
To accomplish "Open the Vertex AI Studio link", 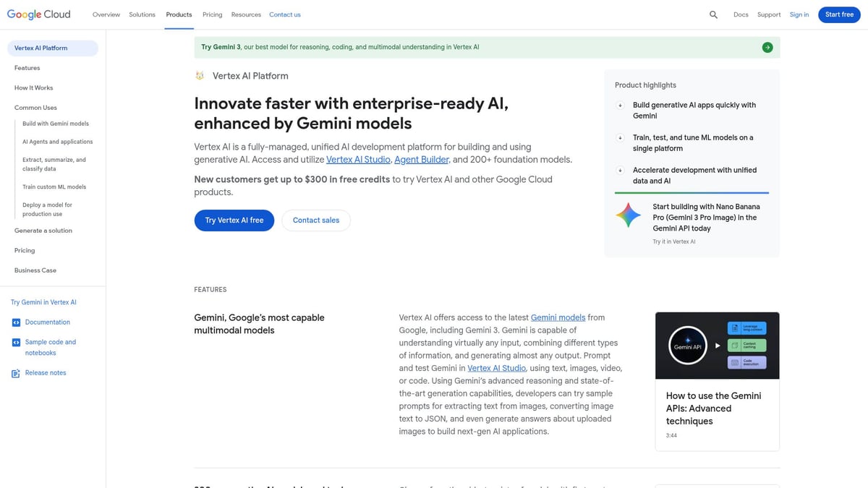I will 357,159.
